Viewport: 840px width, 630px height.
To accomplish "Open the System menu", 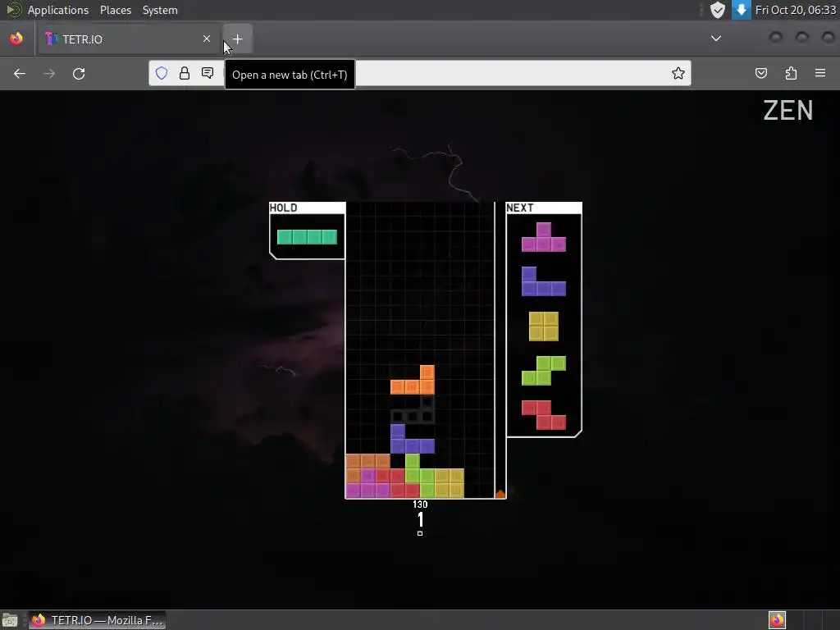I will coord(160,10).
